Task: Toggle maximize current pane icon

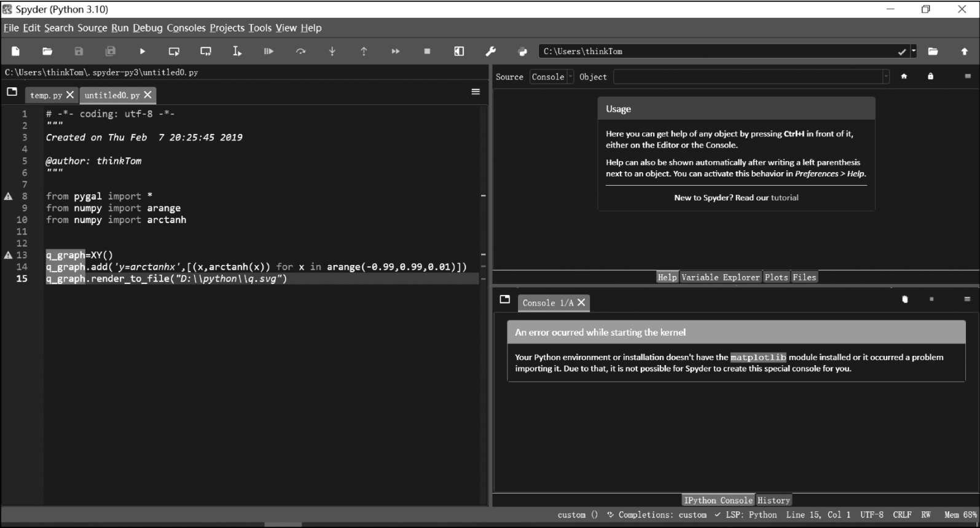Action: [x=459, y=52]
